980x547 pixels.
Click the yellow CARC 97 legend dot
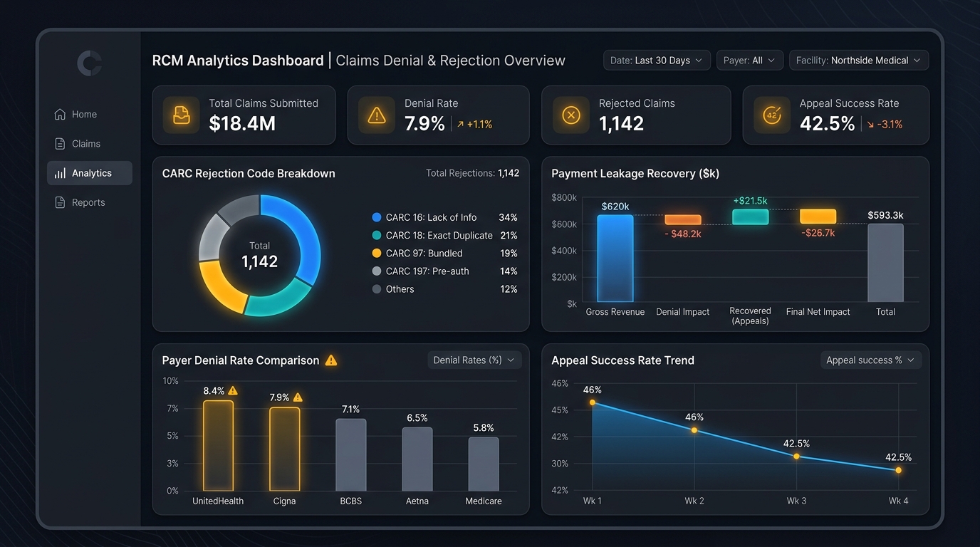(377, 253)
